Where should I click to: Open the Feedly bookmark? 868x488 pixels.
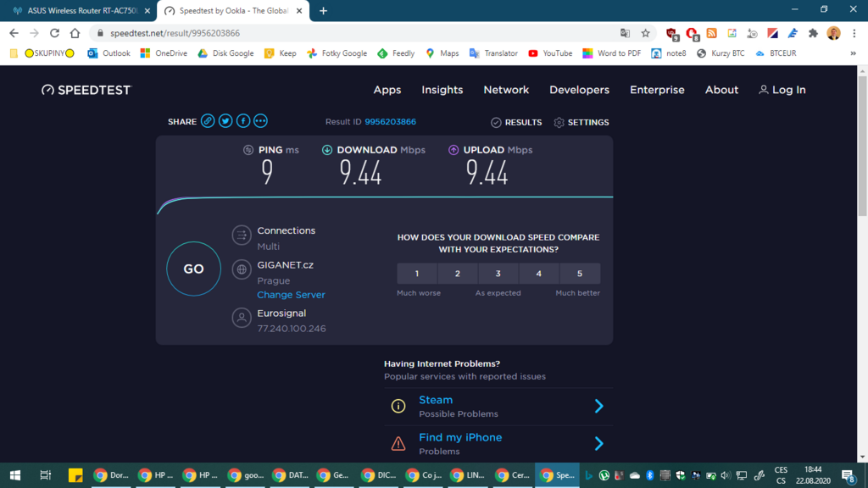pyautogui.click(x=397, y=53)
